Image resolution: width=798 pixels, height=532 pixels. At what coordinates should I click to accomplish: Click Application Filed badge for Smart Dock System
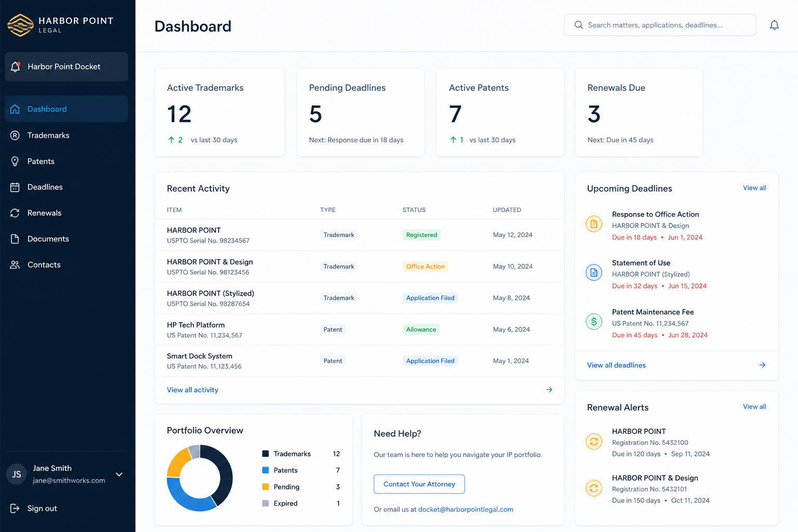[x=430, y=361]
